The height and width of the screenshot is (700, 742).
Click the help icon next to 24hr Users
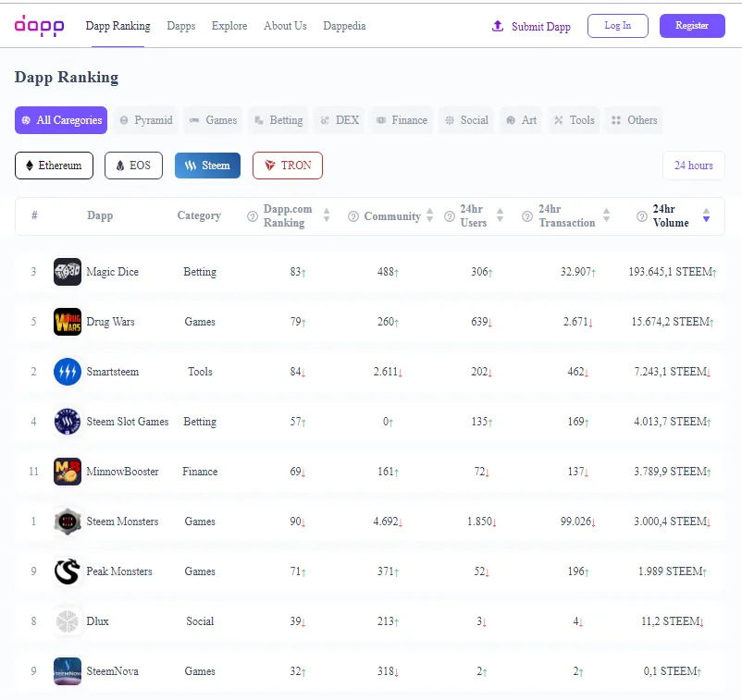tap(450, 216)
